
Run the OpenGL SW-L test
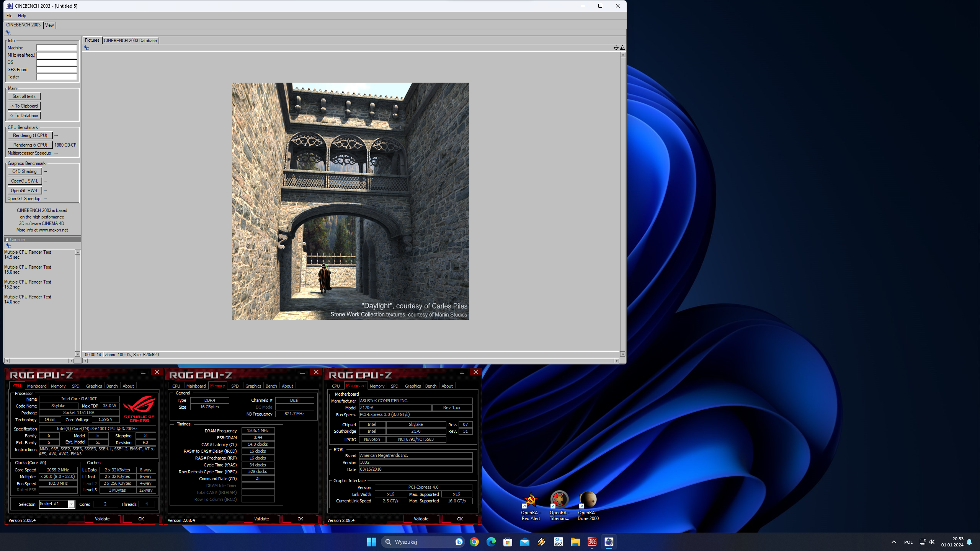tap(24, 181)
